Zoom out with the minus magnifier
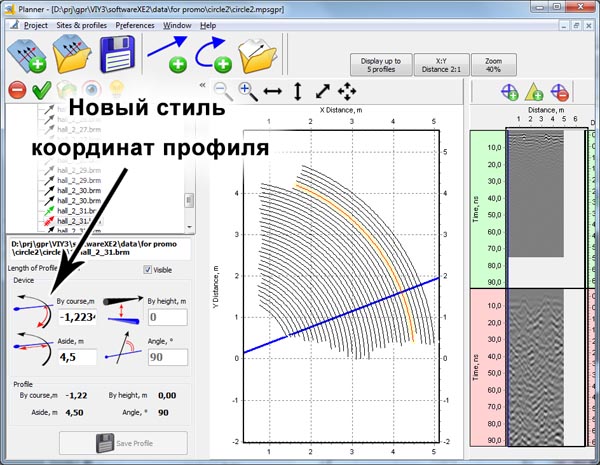 [x=222, y=92]
